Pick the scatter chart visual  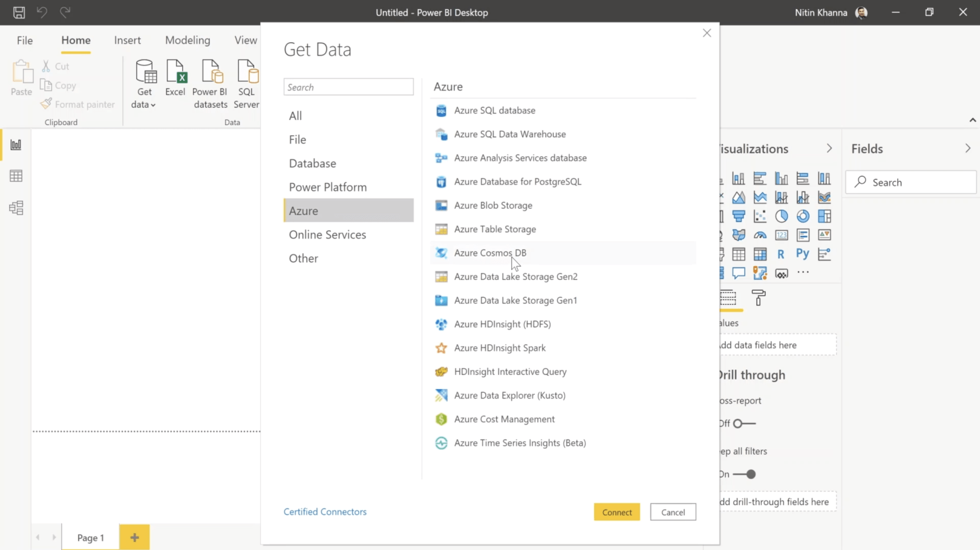pyautogui.click(x=760, y=216)
